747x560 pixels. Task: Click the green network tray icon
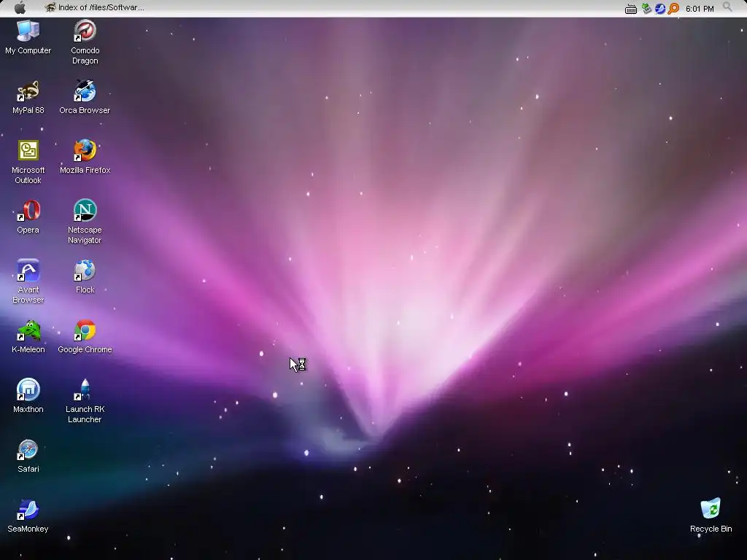(646, 8)
